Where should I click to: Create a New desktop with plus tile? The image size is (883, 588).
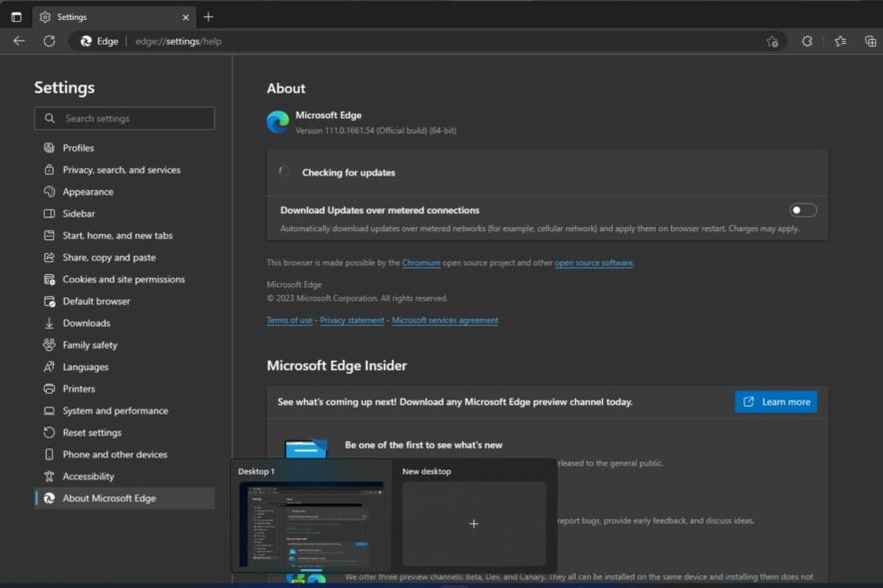tap(473, 524)
